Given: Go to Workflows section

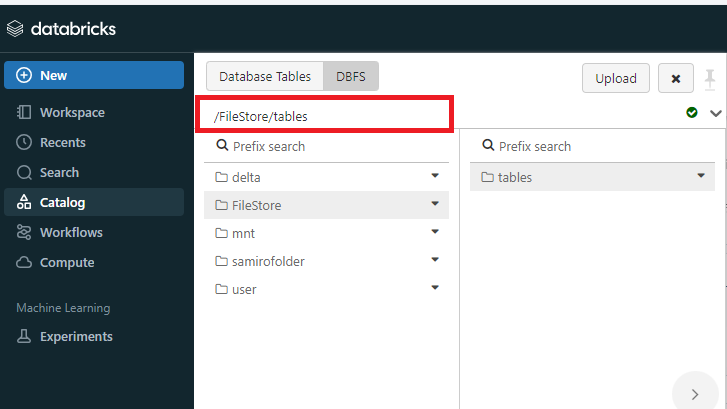Looking at the screenshot, I should (70, 233).
